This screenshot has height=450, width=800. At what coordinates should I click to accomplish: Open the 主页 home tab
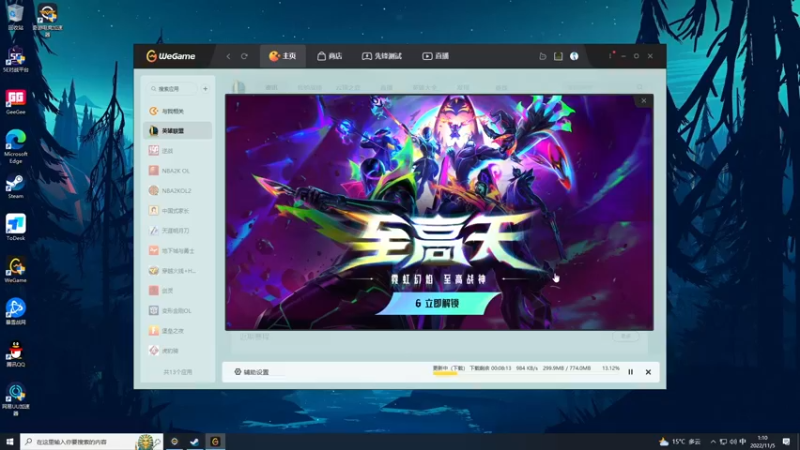click(283, 56)
